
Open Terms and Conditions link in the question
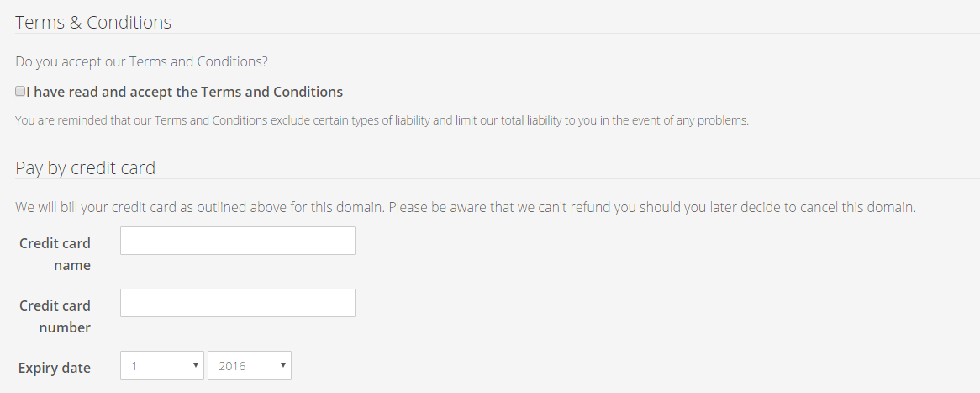point(198,61)
